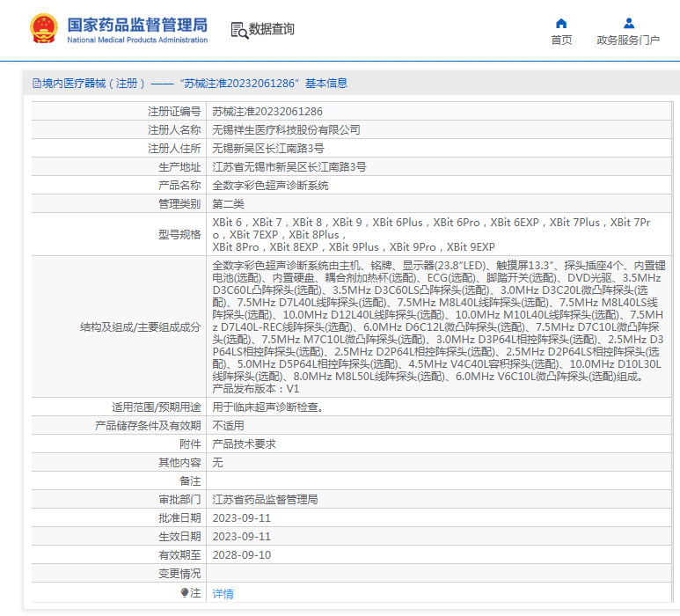Click product name 全数字彩色超声诊断系统

coord(271,186)
